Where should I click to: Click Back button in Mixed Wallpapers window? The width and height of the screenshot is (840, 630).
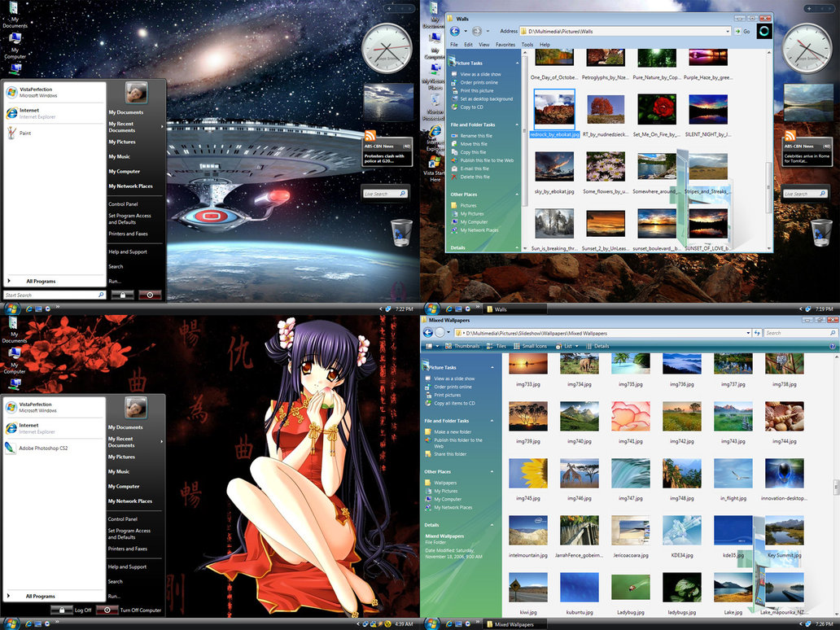click(x=428, y=333)
